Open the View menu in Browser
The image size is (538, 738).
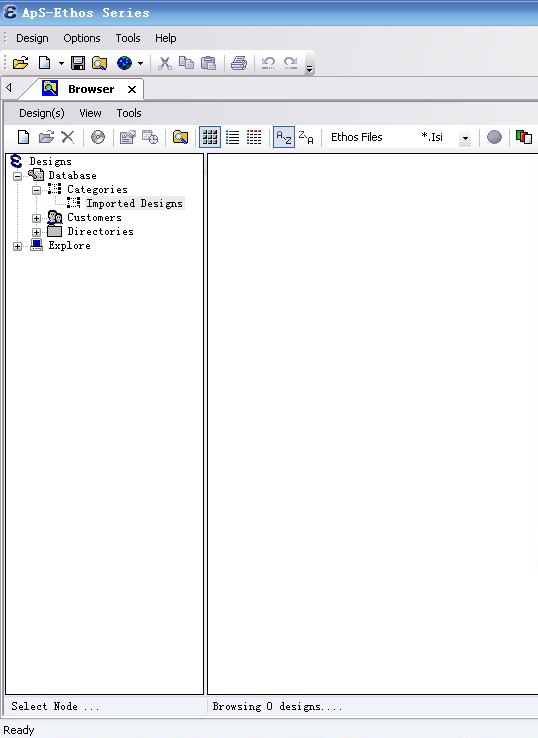[90, 113]
